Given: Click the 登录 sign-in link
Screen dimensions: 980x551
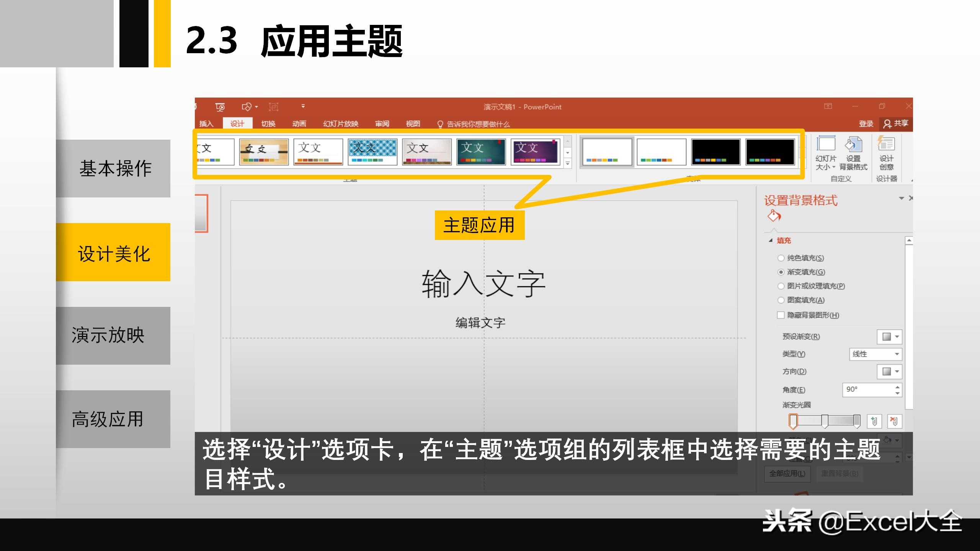Looking at the screenshot, I should click(x=866, y=123).
